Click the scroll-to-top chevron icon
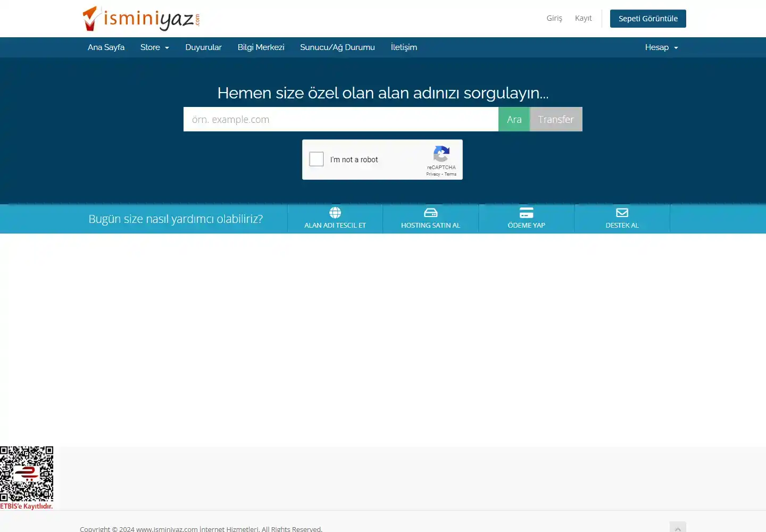The height and width of the screenshot is (532, 766). click(x=678, y=528)
